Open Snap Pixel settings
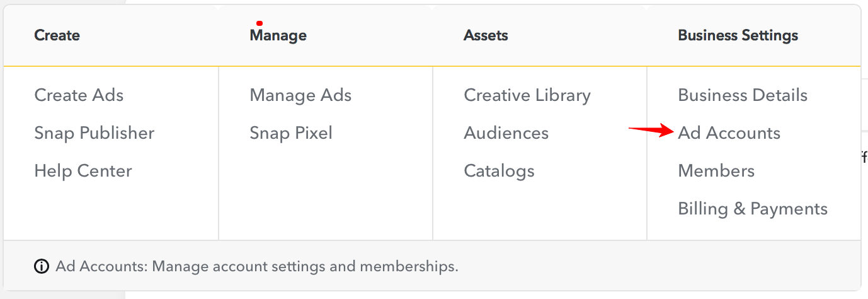Screen dimensions: 868x299 [x=290, y=133]
